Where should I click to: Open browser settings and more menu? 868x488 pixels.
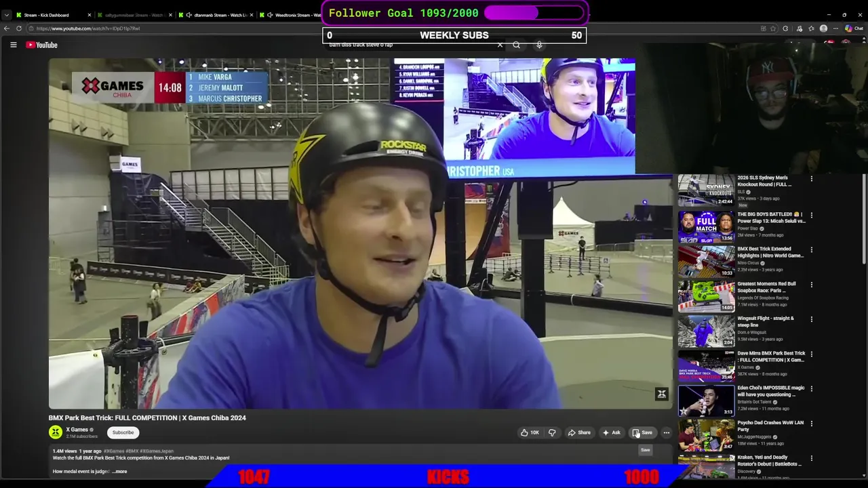835,28
